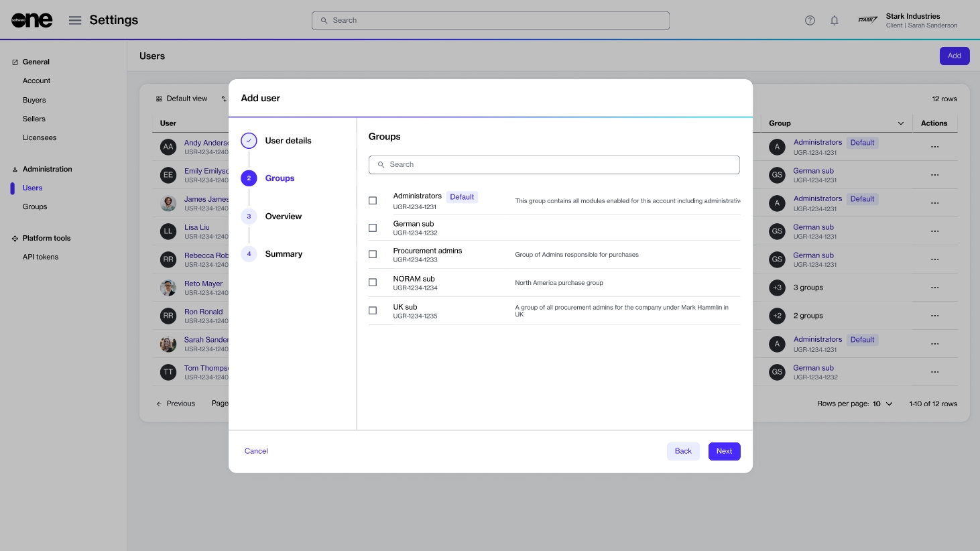Click the Next button in dialog
Screen dimensions: 980x551
tap(724, 451)
